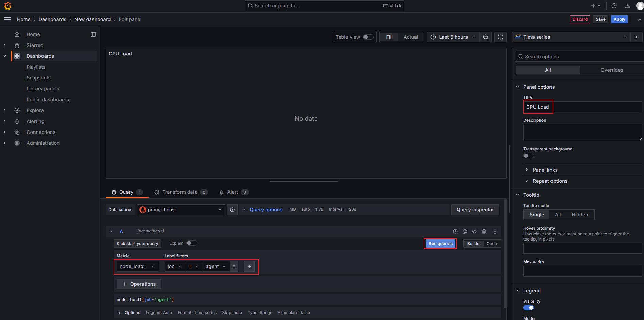
Task: Enable Transparent background switch
Action: pos(528,156)
